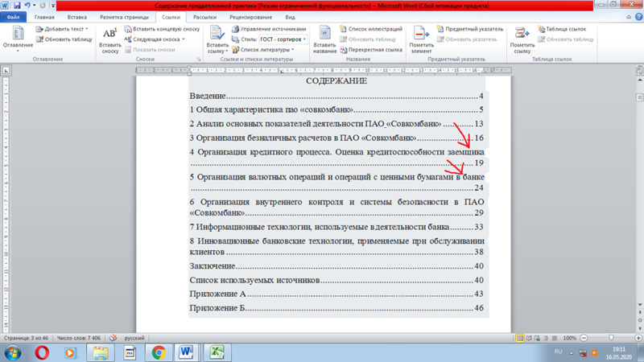The width and height of the screenshot is (644, 362).
Task: Expand Следующая сноска dropdown arrow
Action: tap(184, 39)
